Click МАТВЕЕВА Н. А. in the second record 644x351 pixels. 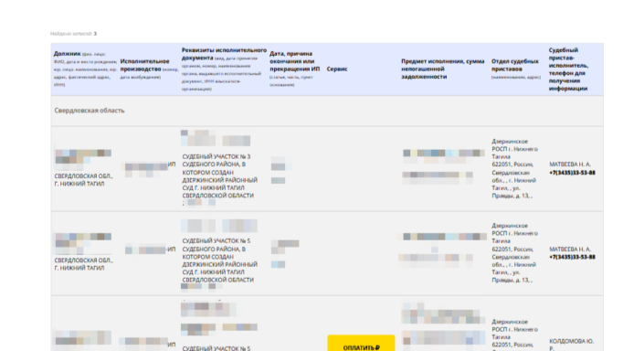pyautogui.click(x=570, y=249)
